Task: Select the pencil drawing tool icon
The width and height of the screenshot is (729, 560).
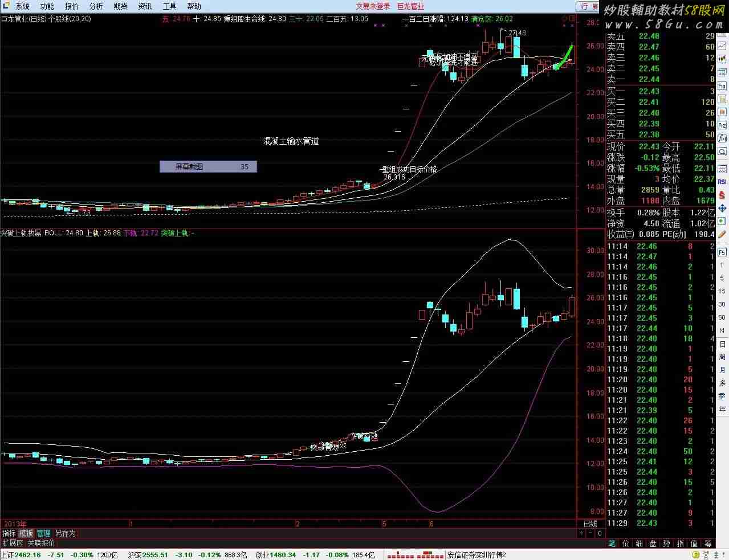Action: pos(722,234)
